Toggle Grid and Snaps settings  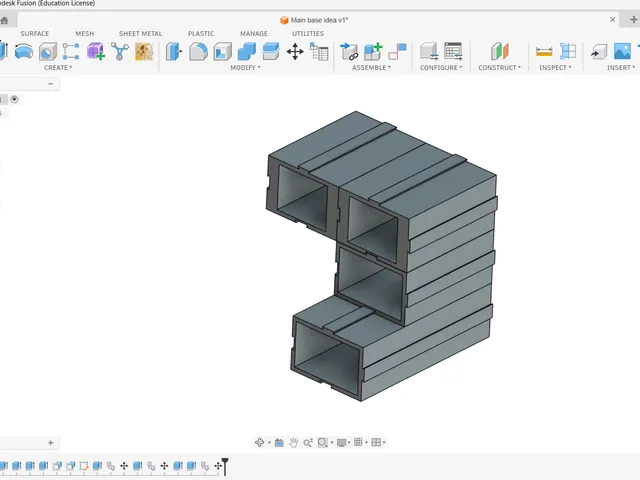click(358, 442)
